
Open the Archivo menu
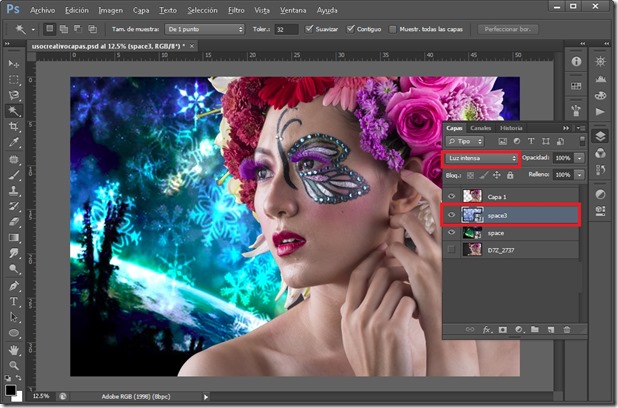pyautogui.click(x=43, y=10)
